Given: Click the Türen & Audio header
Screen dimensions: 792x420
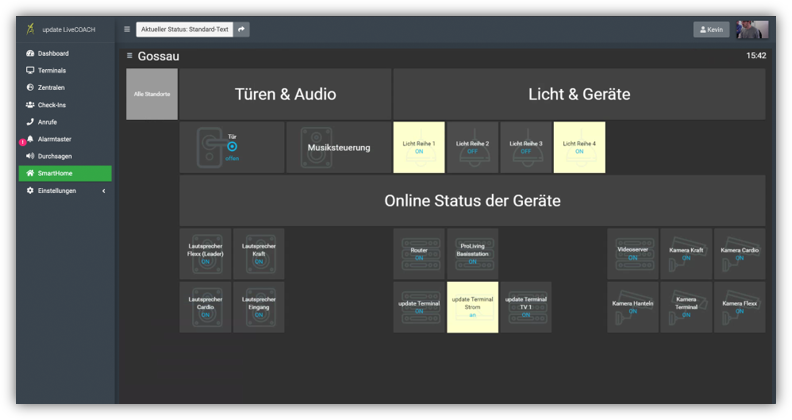Looking at the screenshot, I should (x=285, y=94).
